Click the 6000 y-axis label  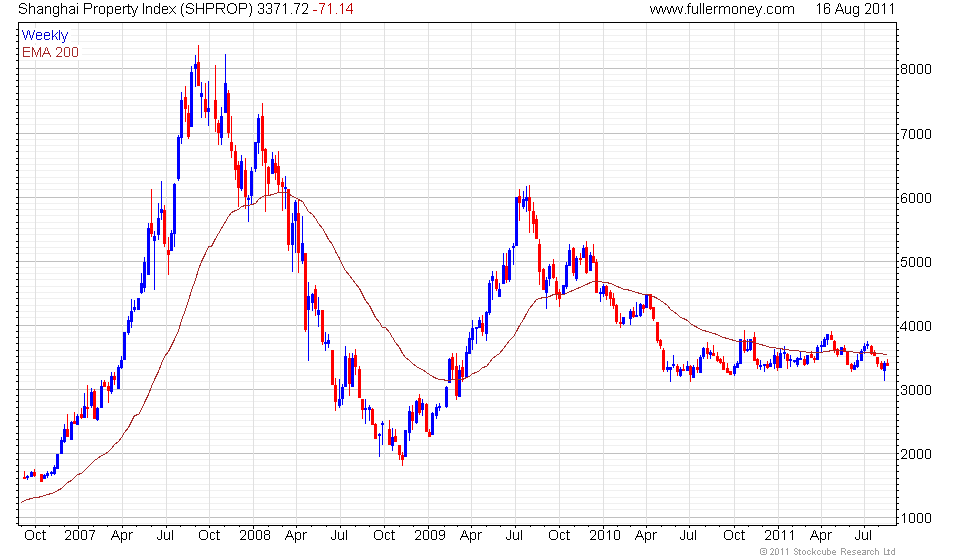[x=916, y=198]
